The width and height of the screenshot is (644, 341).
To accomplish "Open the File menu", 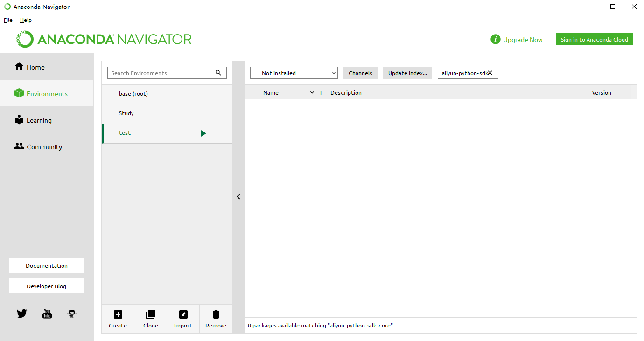I will pyautogui.click(x=8, y=20).
